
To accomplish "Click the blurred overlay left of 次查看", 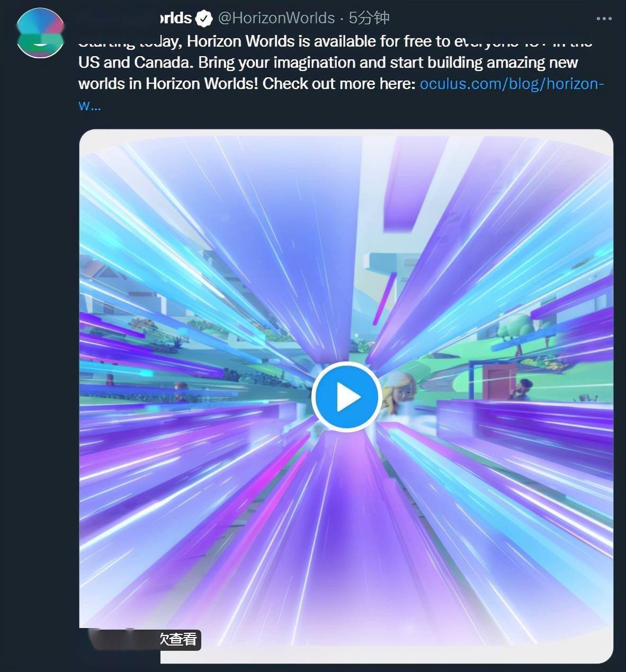I will [123, 639].
